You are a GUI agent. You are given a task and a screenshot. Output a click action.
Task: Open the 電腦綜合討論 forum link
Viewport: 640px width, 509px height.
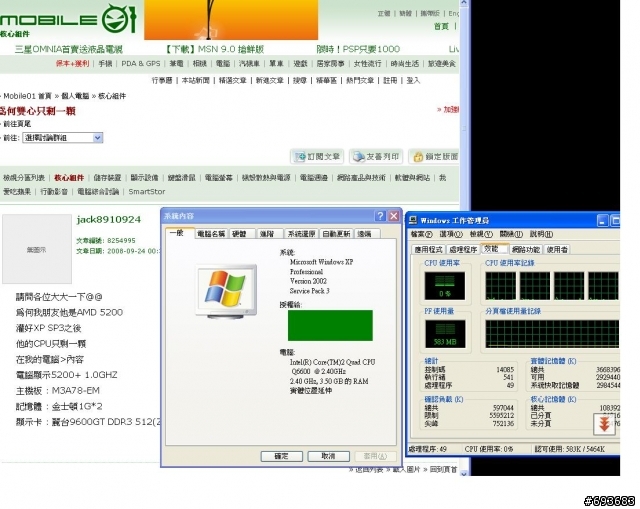click(98, 192)
